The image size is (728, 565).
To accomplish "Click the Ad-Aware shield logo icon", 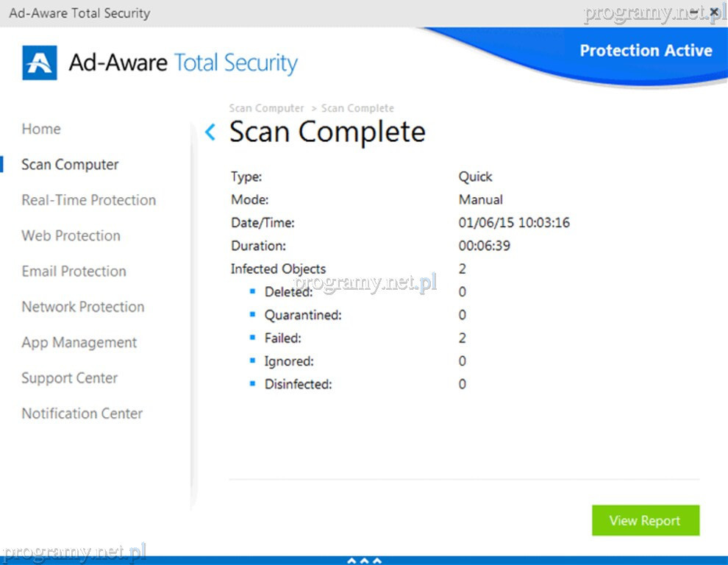I will click(x=40, y=63).
